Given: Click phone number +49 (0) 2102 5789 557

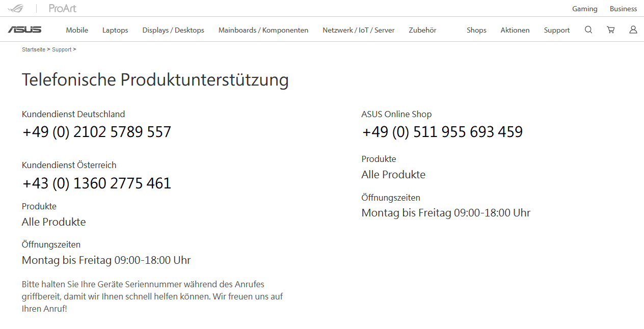Looking at the screenshot, I should [x=97, y=132].
